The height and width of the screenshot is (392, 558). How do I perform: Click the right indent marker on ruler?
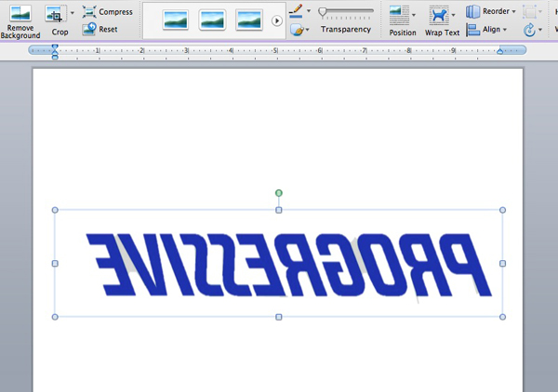click(x=500, y=51)
